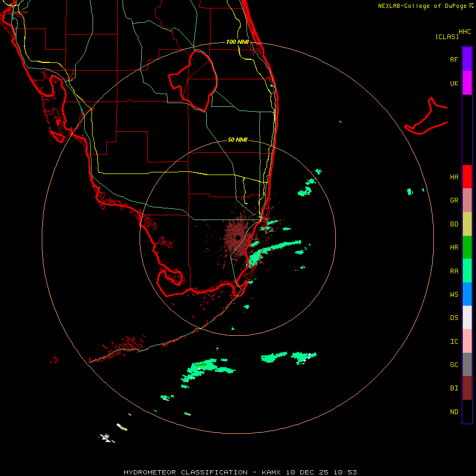Click the KAMX station identifier
Screen dimensions: 476x476
(x=271, y=472)
